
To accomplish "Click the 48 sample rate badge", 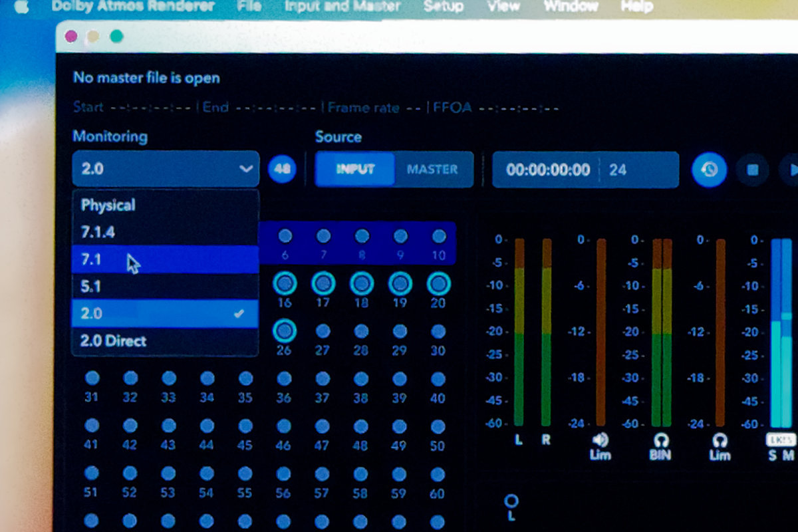I will pos(283,169).
